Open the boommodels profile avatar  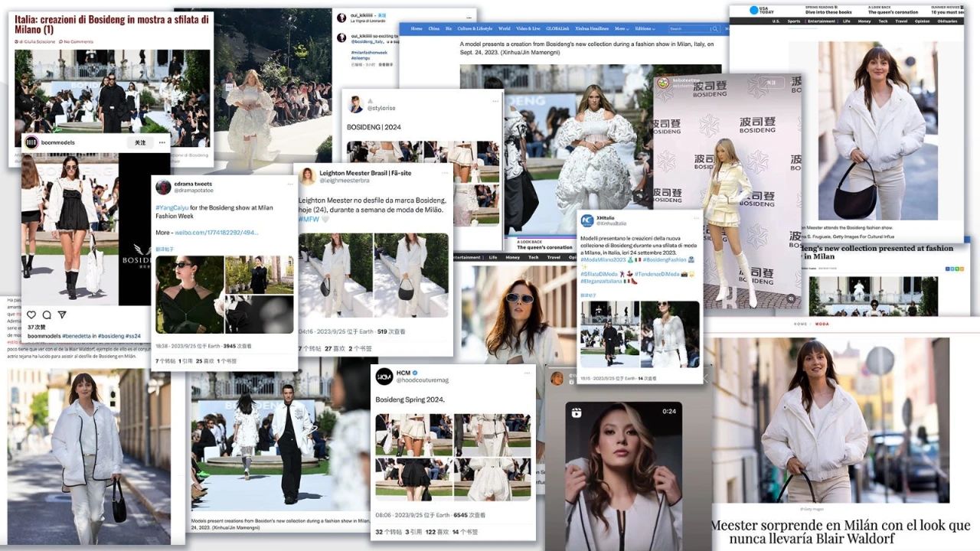coord(31,142)
